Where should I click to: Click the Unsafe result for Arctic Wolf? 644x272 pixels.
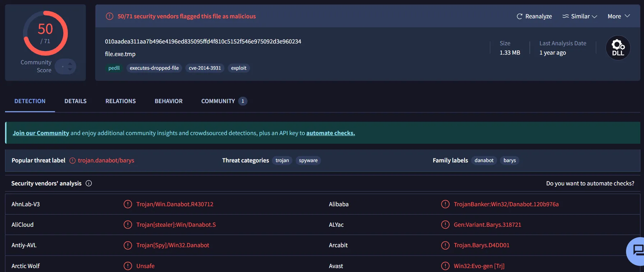pos(145,266)
